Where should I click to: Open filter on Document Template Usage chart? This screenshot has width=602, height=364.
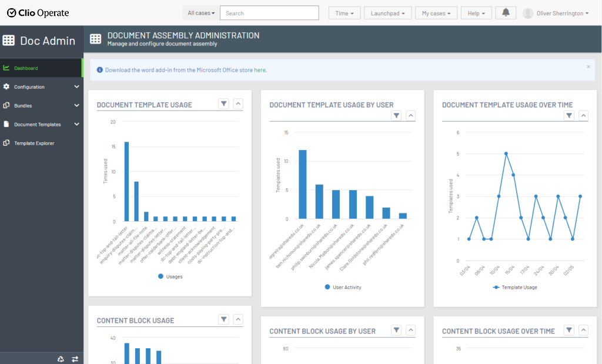[223, 104]
